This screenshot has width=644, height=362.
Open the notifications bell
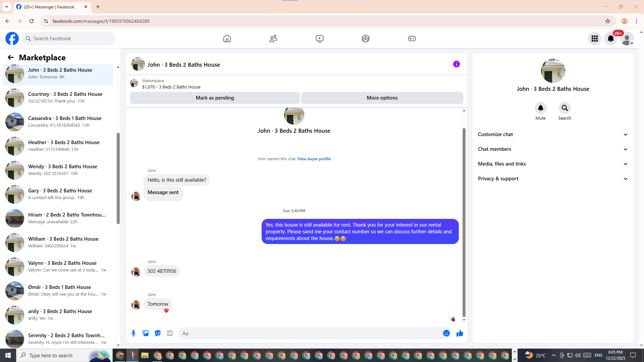(610, 39)
